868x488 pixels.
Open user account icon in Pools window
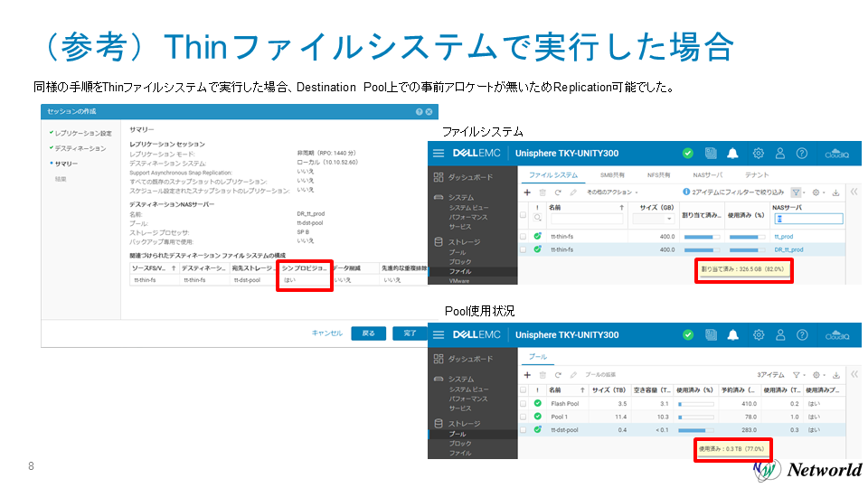pyautogui.click(x=780, y=334)
